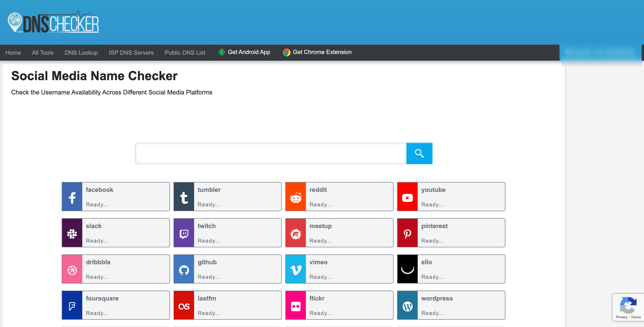The image size is (644, 327).
Task: Click the Flickr icon tile
Action: (296, 305)
